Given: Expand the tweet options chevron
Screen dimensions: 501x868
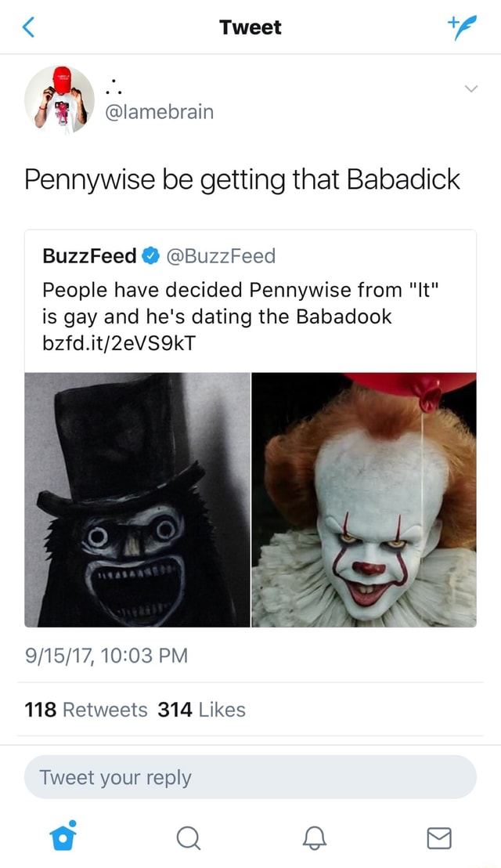Looking at the screenshot, I should [x=470, y=89].
